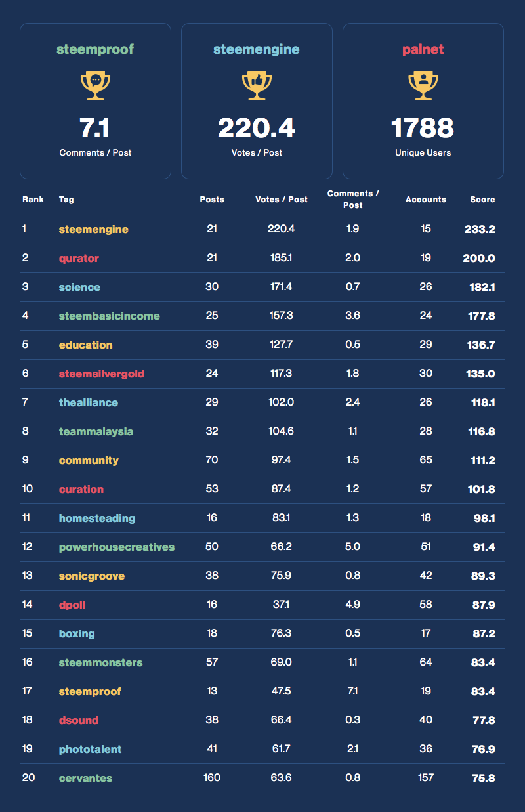Open the boxing tag
Viewport: 525px width, 812px height.
point(77,633)
